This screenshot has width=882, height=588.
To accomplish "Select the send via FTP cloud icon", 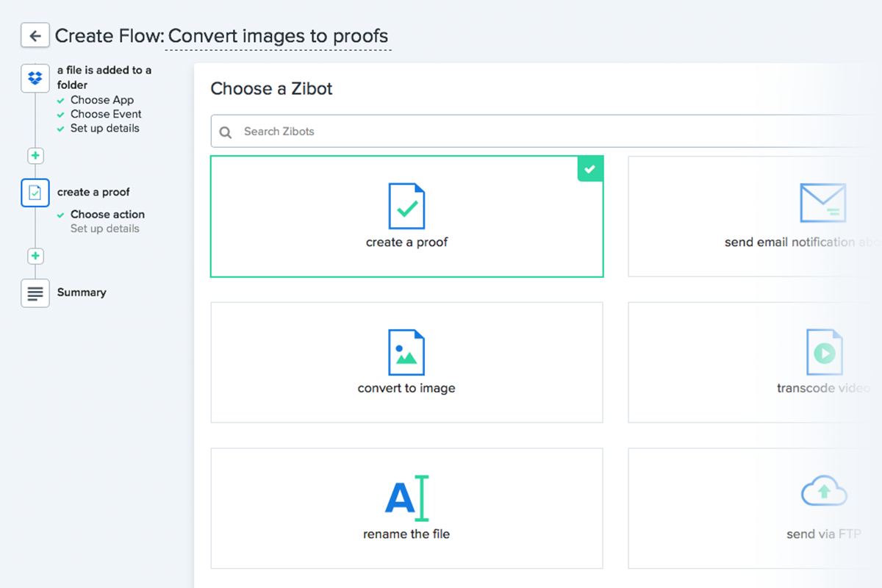I will coord(824,490).
